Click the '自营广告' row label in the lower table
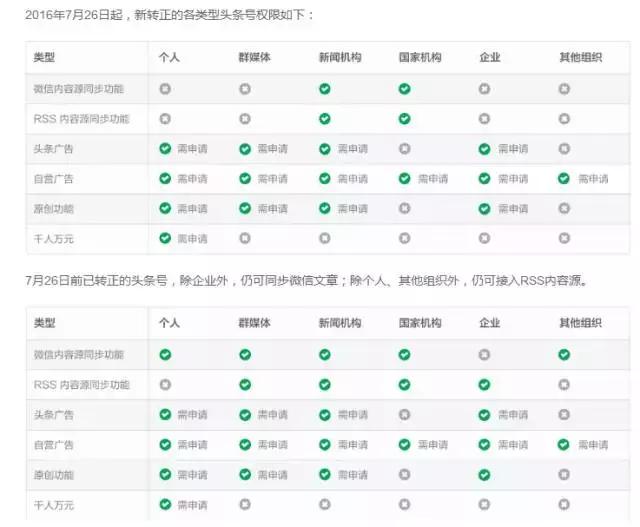The width and height of the screenshot is (640, 527). (53, 445)
